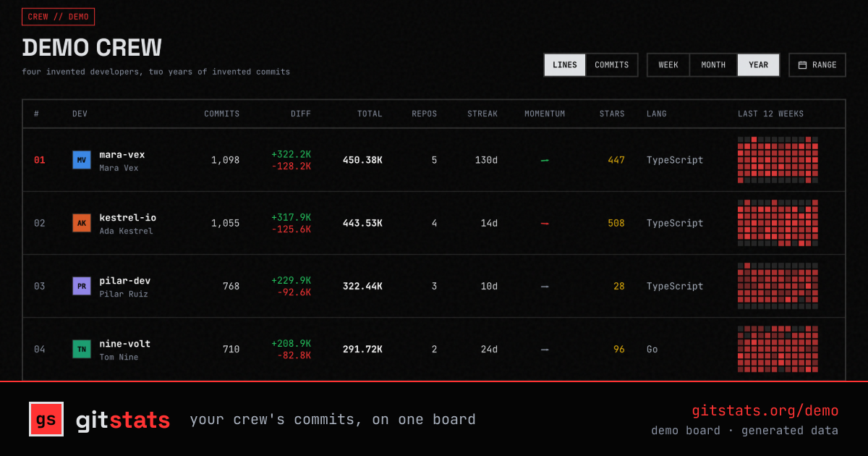This screenshot has width=868, height=456.
Task: Click commits value 1,055
Action: pos(226,223)
